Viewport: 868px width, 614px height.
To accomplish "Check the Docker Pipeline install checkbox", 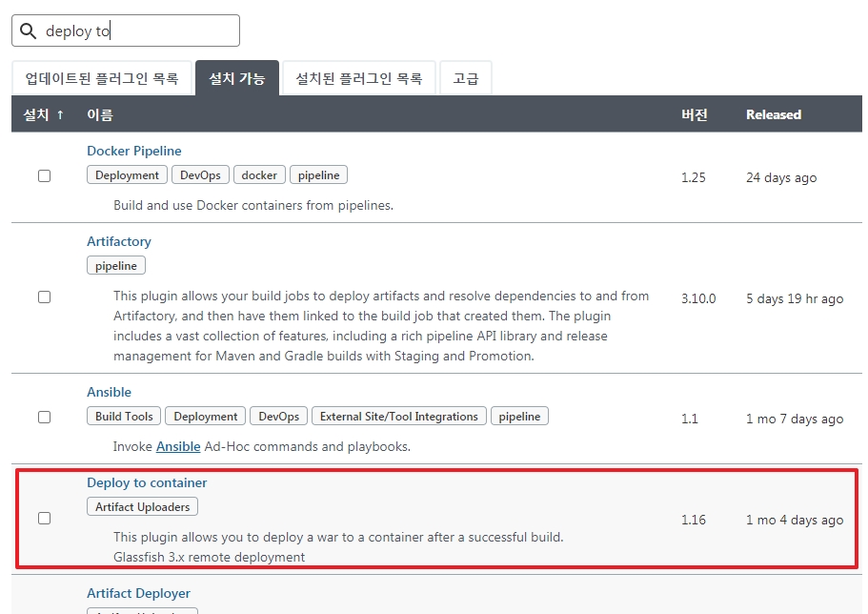I will point(44,175).
